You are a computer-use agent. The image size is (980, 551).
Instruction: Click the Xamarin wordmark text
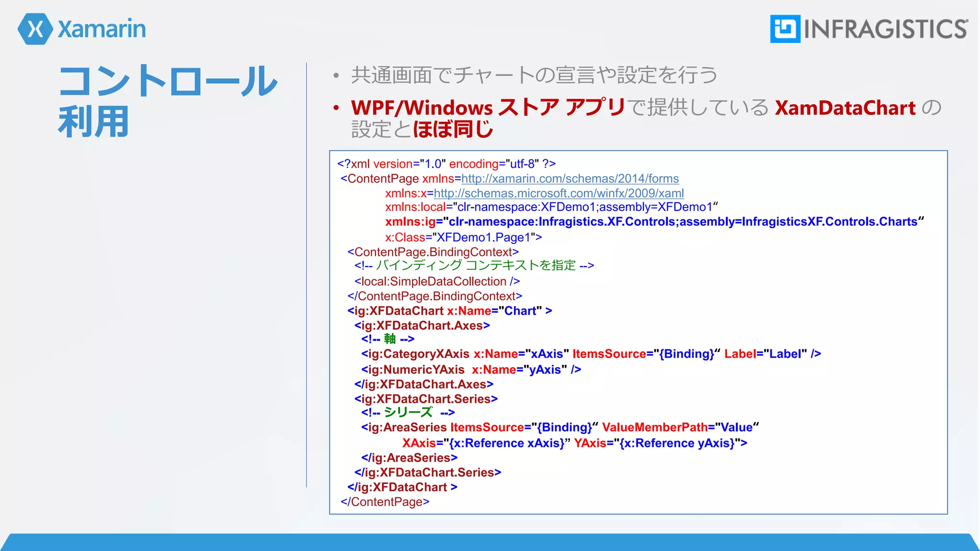[101, 29]
